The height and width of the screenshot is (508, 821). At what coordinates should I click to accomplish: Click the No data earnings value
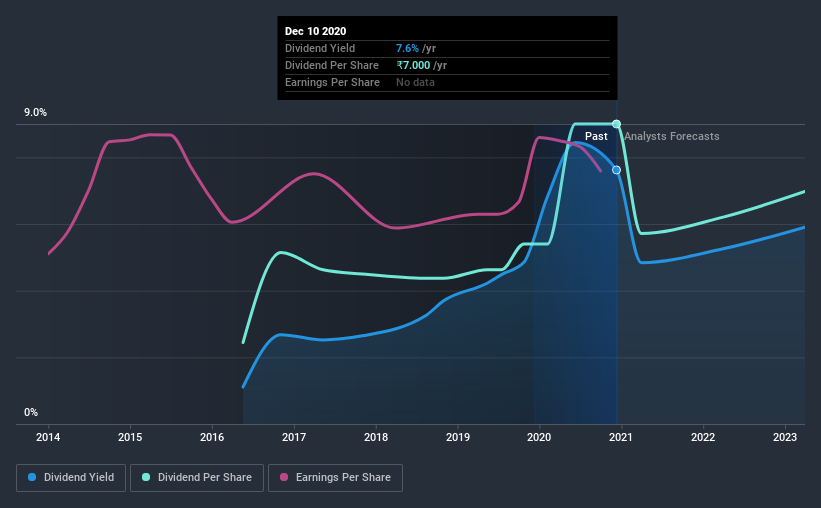[x=415, y=82]
